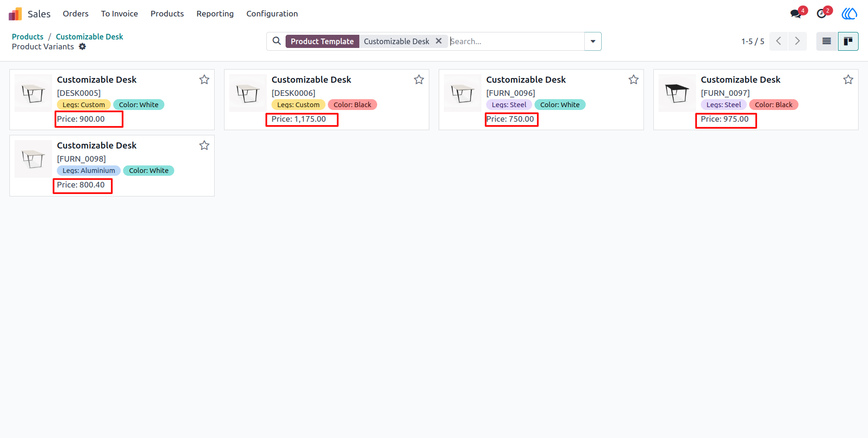Screen dimensions: 868x438
Task: Favorite the DESK0005 desk variant star
Action: point(204,79)
